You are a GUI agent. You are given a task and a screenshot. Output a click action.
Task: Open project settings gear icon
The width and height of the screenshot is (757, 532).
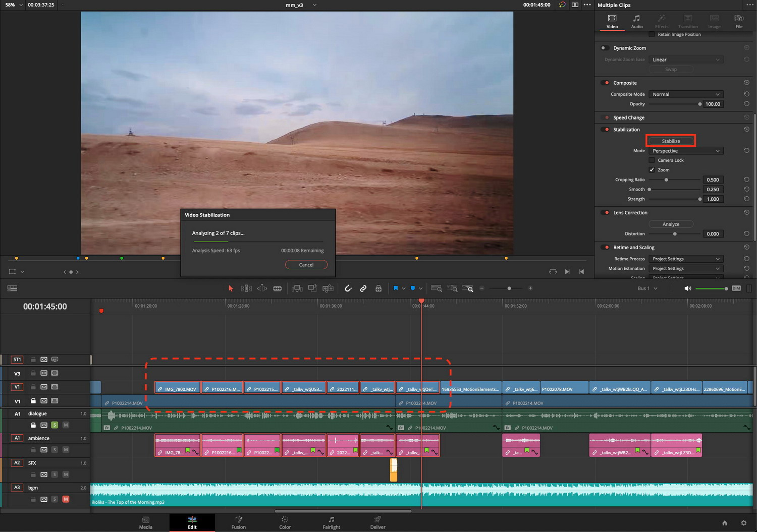pos(743,523)
